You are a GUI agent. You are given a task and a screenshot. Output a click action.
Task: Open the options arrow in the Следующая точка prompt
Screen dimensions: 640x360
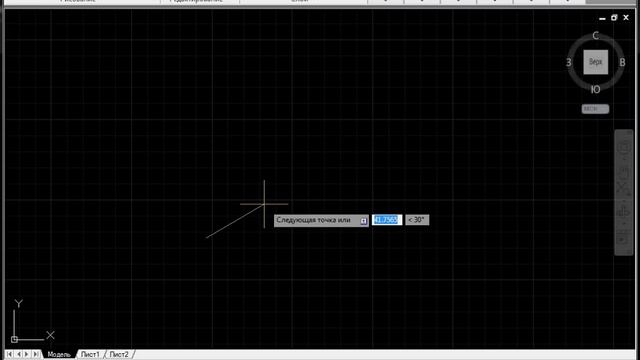(x=363, y=221)
